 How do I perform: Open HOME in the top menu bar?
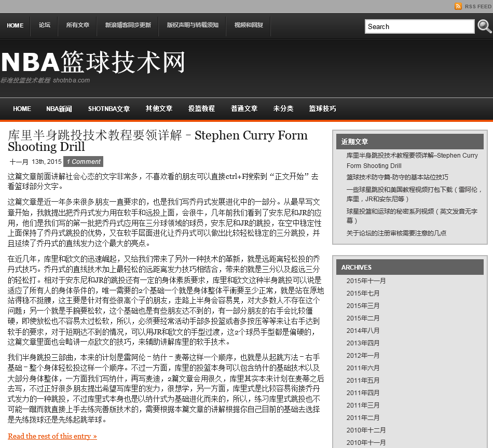15,25
